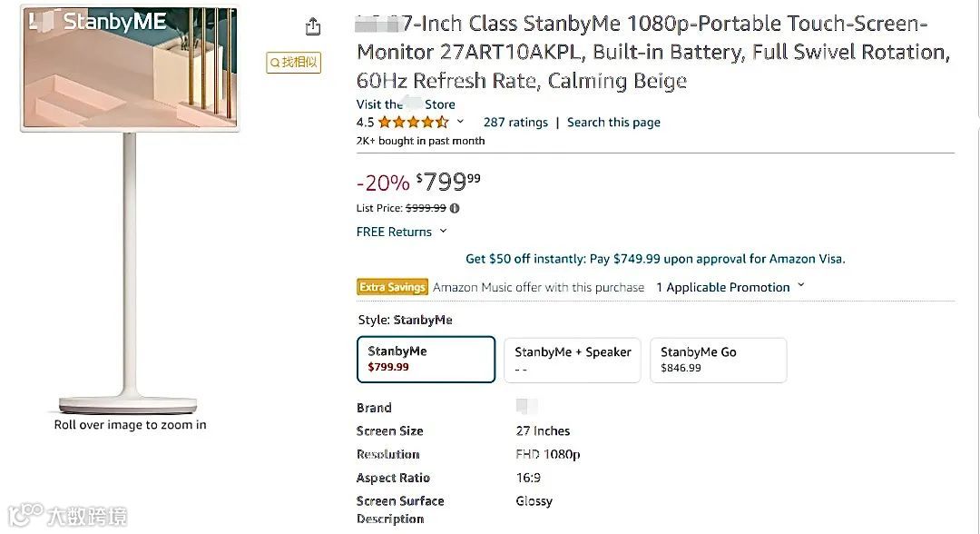Pick the StanbyMe Go style at $846.99

click(x=718, y=360)
